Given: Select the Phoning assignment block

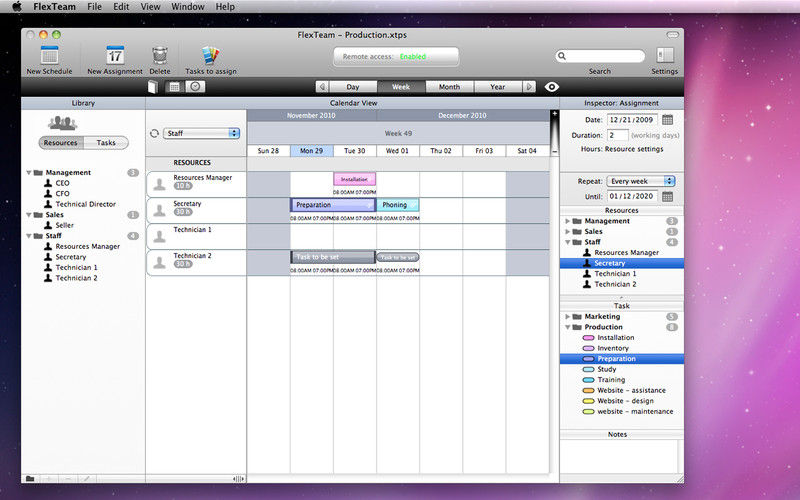Looking at the screenshot, I should 397,205.
